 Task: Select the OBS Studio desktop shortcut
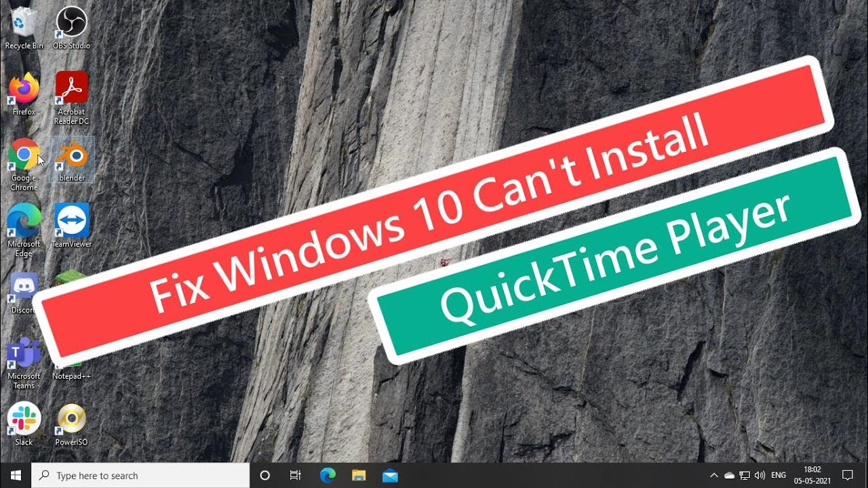(x=71, y=27)
